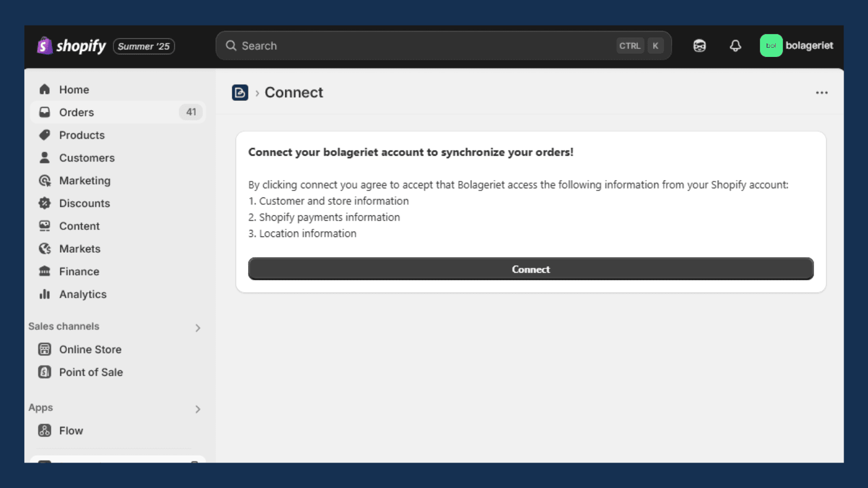The width and height of the screenshot is (868, 488).
Task: Open Point of Sale channel
Action: [91, 373]
